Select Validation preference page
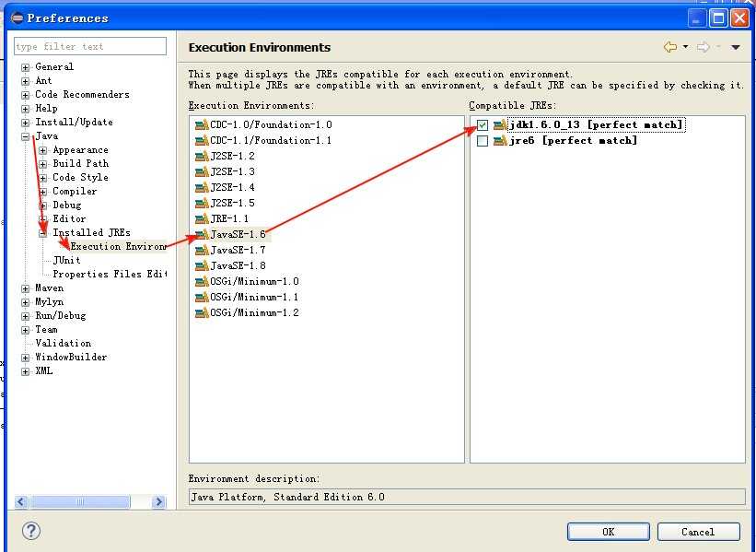Viewport: 756px width, 552px height. coord(64,343)
